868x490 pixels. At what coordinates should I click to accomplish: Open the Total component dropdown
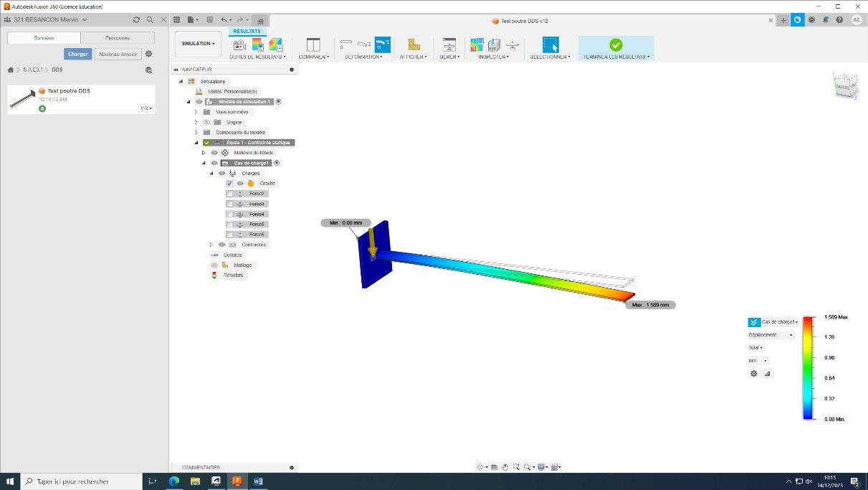coord(756,348)
